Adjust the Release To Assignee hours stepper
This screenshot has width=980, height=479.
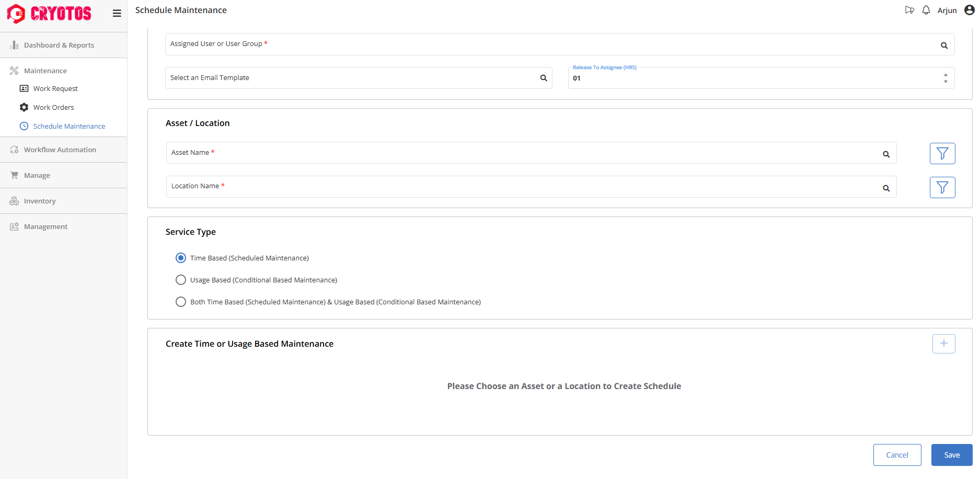pos(945,78)
